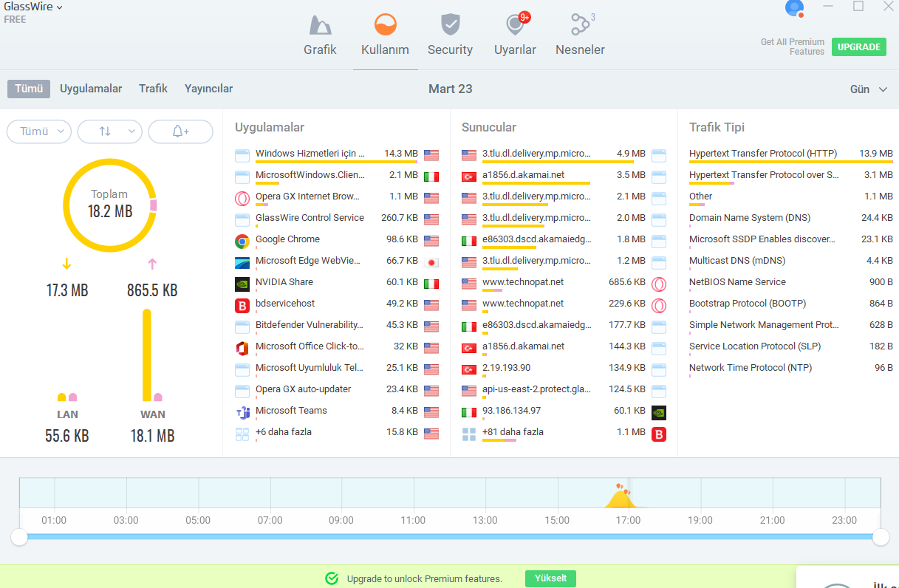899x588 pixels.
Task: Click the Sunucular column header
Action: pos(489,127)
